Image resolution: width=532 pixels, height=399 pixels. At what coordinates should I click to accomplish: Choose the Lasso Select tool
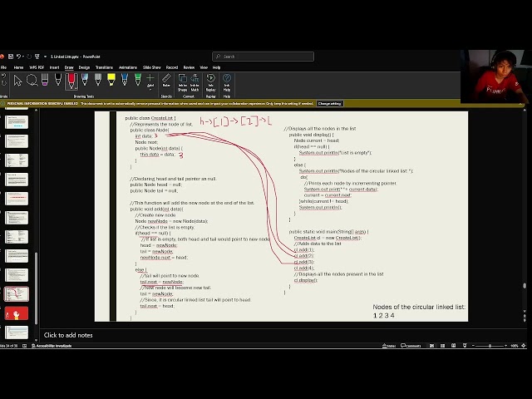(x=32, y=81)
